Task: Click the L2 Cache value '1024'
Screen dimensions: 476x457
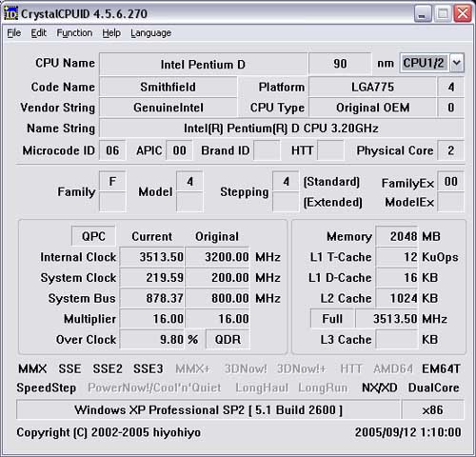Action: [397, 298]
